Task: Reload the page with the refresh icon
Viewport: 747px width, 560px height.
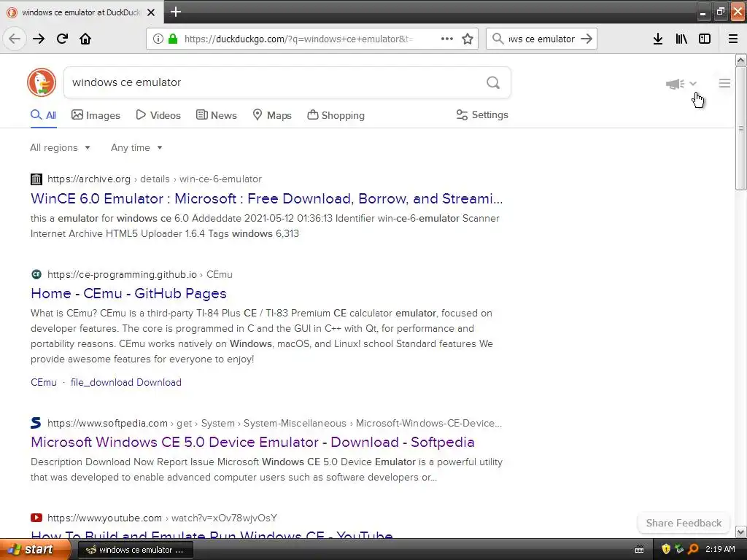Action: 63,39
